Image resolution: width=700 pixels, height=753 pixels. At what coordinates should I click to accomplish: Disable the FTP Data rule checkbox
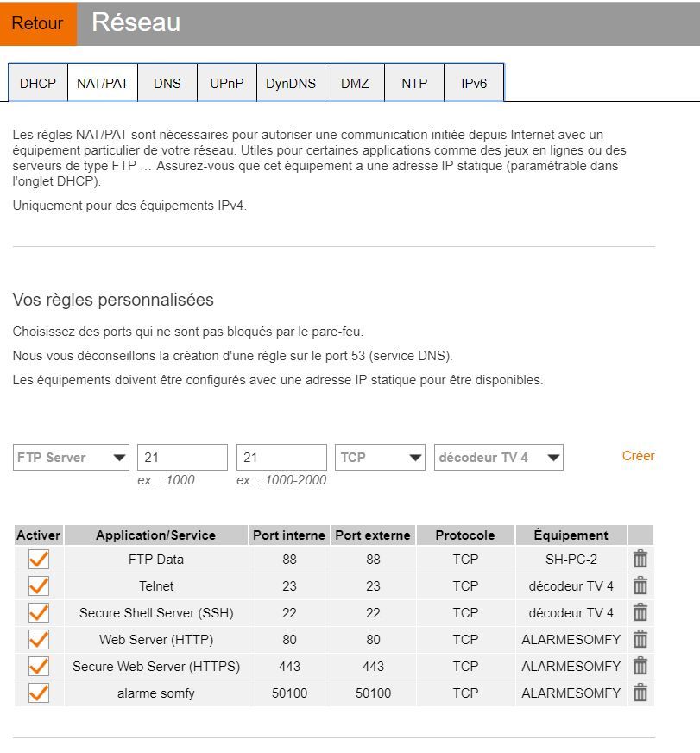[39, 560]
